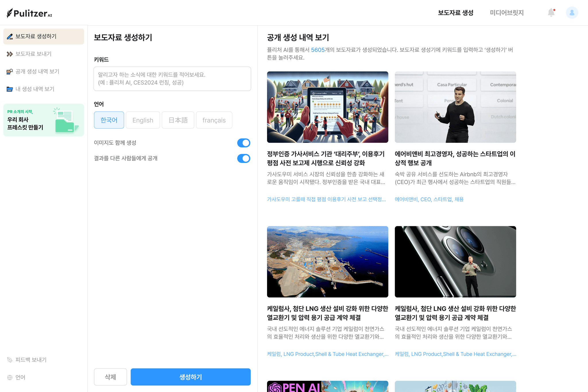Screen dimensions: 588x392
Task: Open the Airbnb CEO article thumbnail
Action: tap(455, 107)
